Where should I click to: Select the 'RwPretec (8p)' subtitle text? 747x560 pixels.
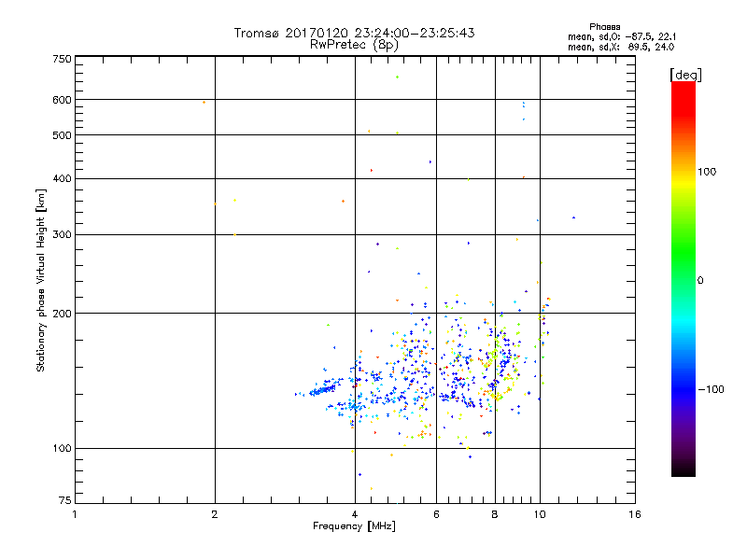pos(354,45)
